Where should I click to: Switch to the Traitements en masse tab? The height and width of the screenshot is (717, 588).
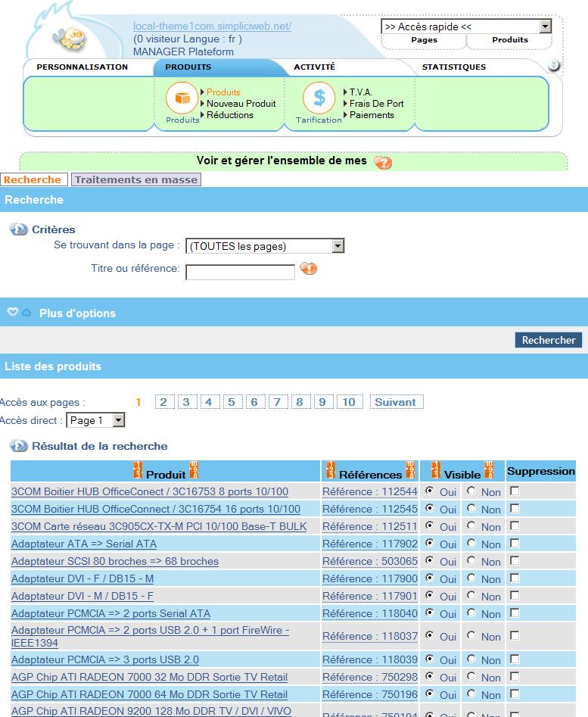tap(136, 179)
